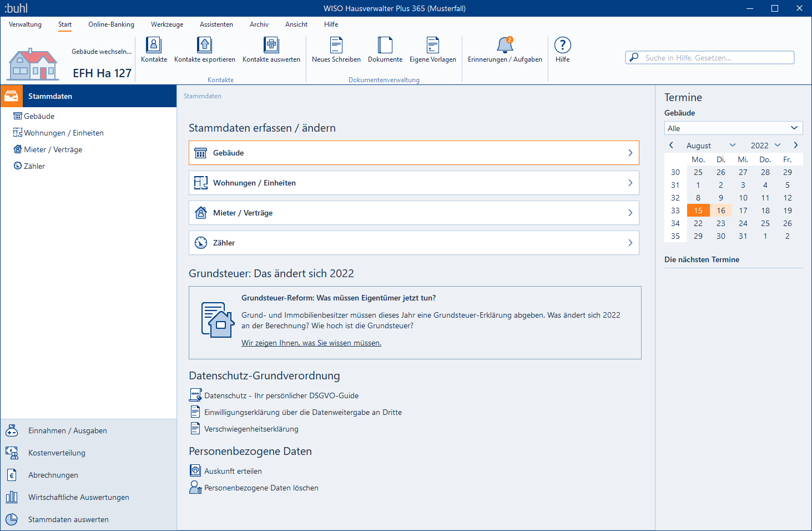Image resolution: width=812 pixels, height=531 pixels.
Task: Go to previous month in calendar
Action: pos(671,145)
